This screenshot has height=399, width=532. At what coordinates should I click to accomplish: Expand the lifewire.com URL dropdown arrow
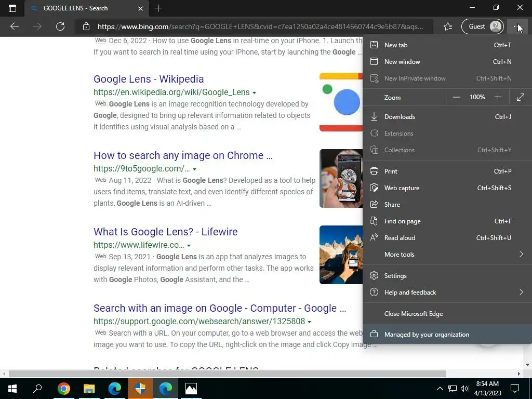[x=189, y=245]
